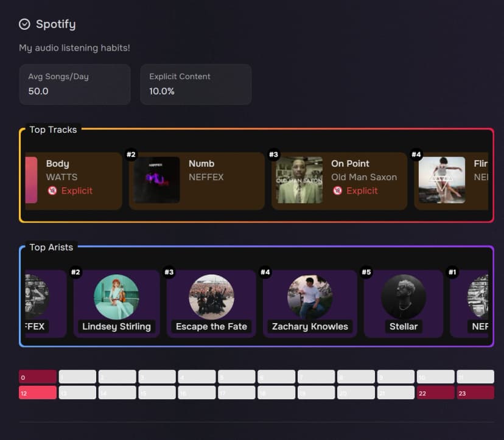The width and height of the screenshot is (504, 440).
Task: Open the Old Man Saxon album cover
Action: click(299, 180)
